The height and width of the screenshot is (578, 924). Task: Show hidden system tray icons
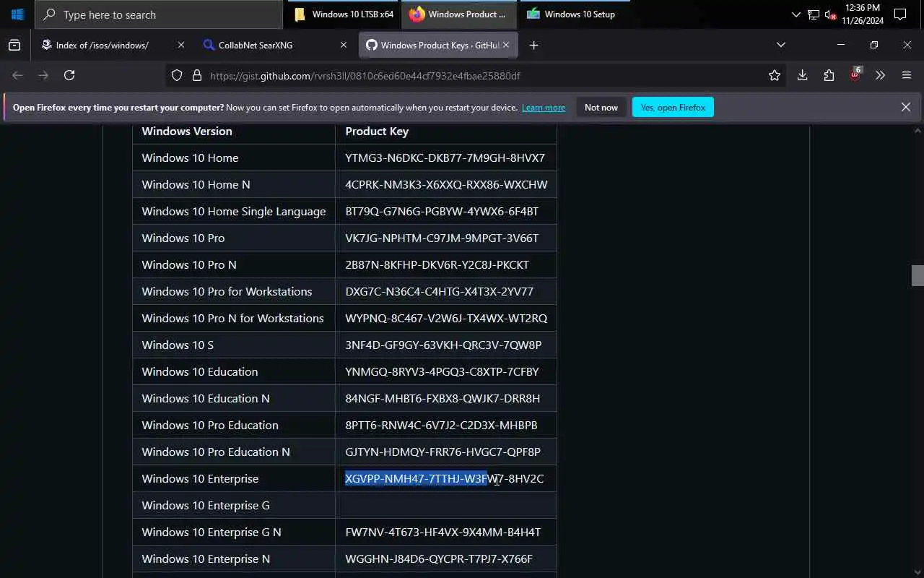click(796, 14)
